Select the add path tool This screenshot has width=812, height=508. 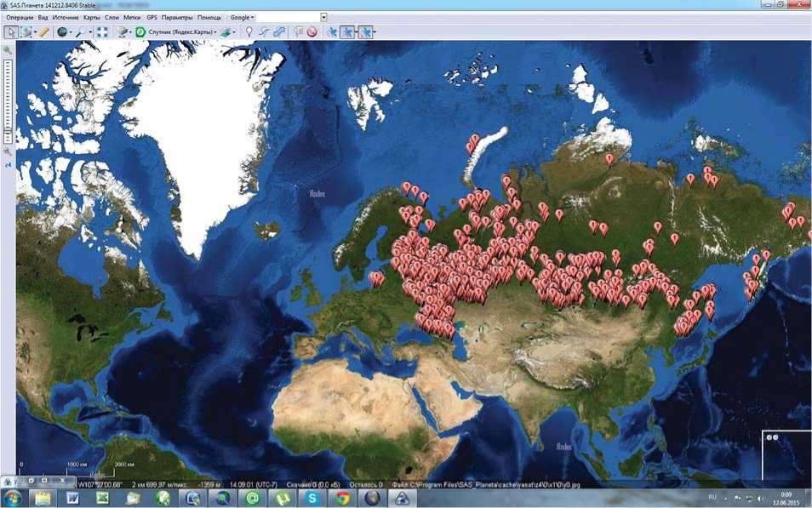pos(264,31)
